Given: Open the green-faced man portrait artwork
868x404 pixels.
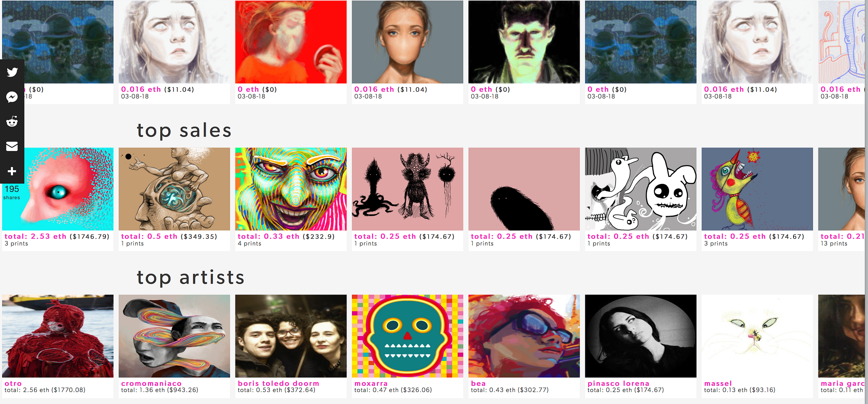Looking at the screenshot, I should [x=524, y=42].
